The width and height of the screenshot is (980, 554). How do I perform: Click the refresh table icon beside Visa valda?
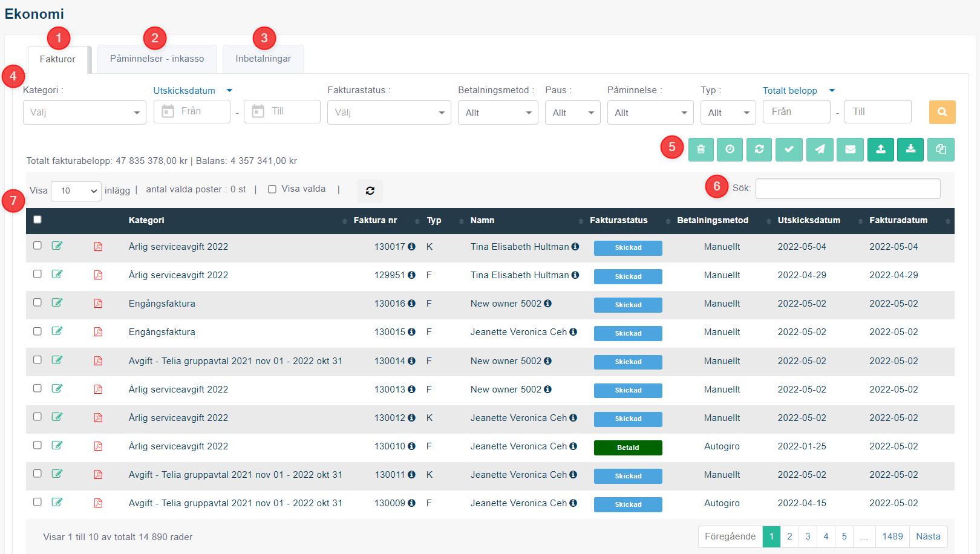pyautogui.click(x=370, y=191)
